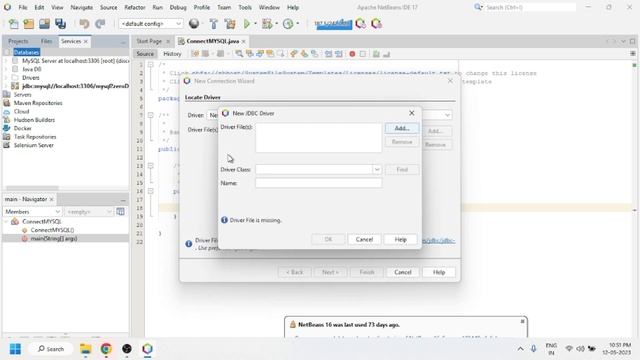Click the memory usage bar in toolbar
The image size is (640, 360).
(333, 24)
